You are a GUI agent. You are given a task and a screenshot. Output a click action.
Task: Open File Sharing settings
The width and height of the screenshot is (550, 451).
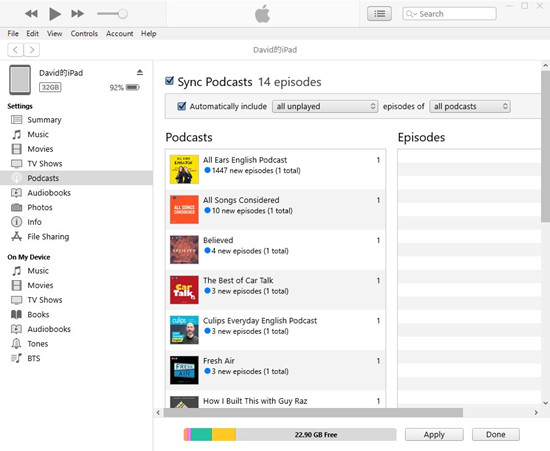[x=76, y=237]
